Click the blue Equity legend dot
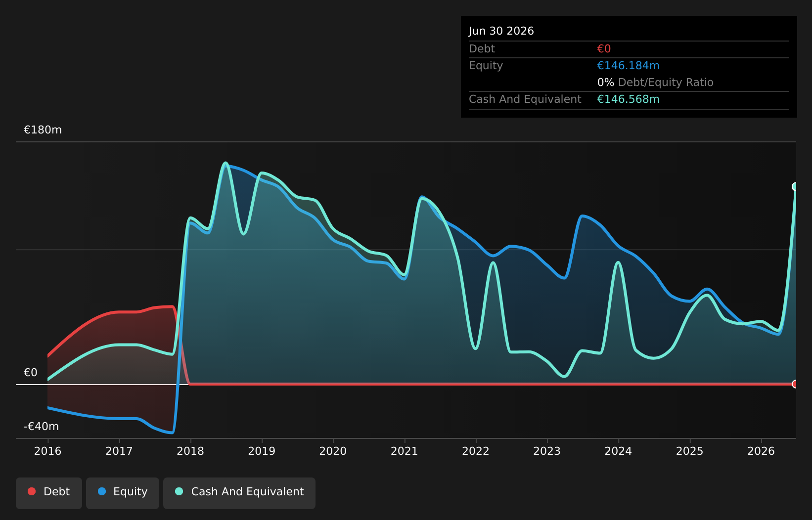812x520 pixels. coord(102,491)
